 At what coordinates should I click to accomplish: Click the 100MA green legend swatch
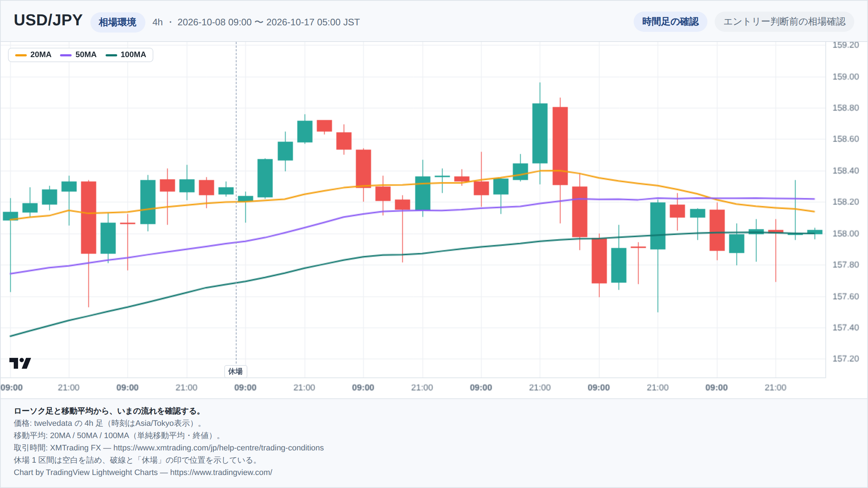[x=111, y=55]
